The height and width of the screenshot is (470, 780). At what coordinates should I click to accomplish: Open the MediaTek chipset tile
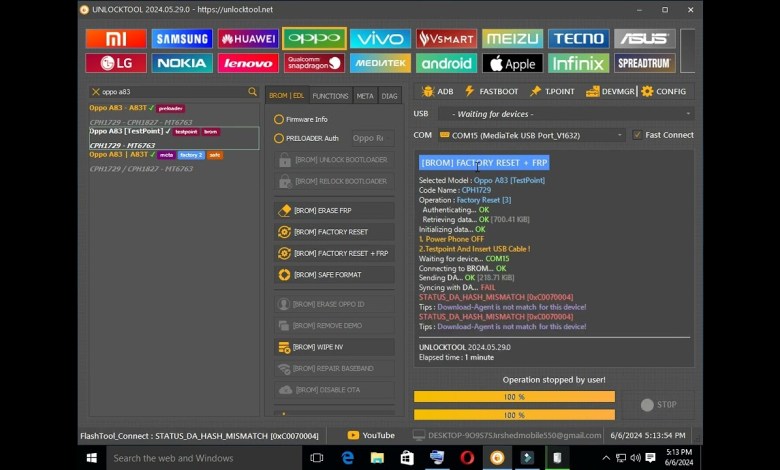[x=380, y=63]
